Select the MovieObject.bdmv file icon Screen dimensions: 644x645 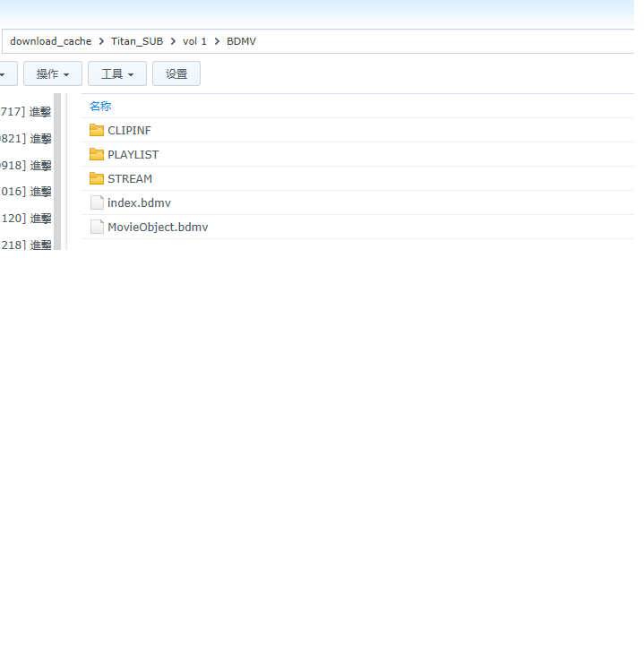click(97, 227)
